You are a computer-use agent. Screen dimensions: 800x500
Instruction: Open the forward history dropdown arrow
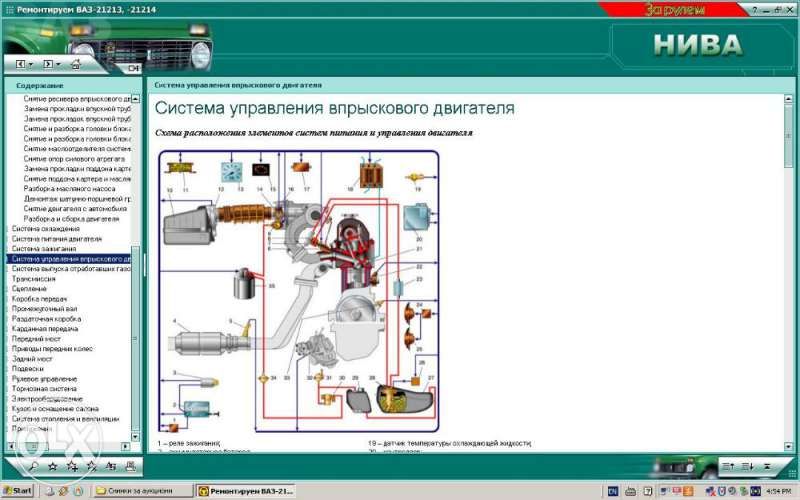tap(58, 65)
